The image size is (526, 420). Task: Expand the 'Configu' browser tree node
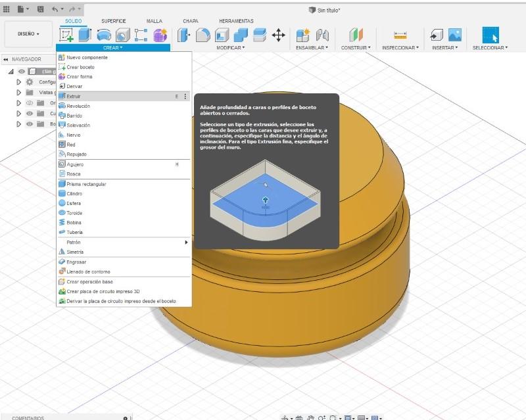(x=19, y=82)
